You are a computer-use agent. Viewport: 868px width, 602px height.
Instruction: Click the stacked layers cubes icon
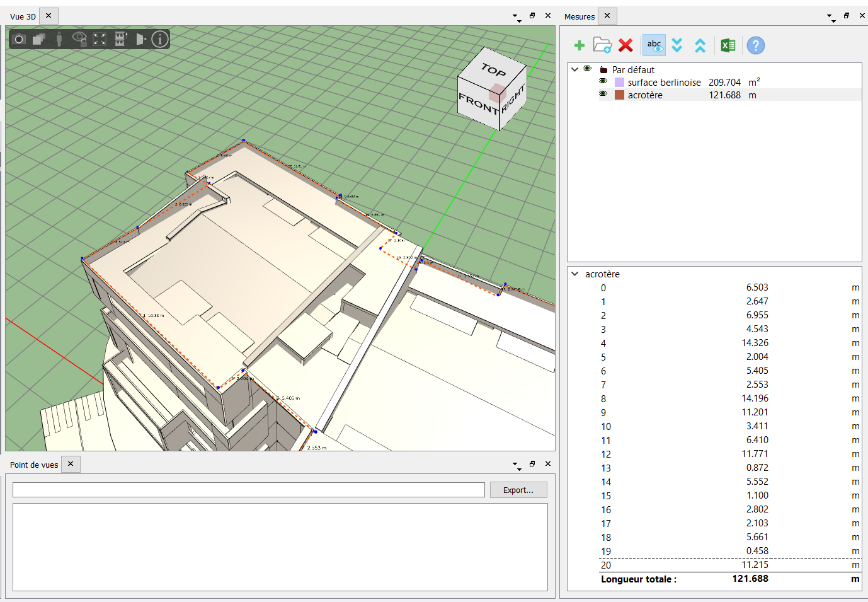(39, 40)
